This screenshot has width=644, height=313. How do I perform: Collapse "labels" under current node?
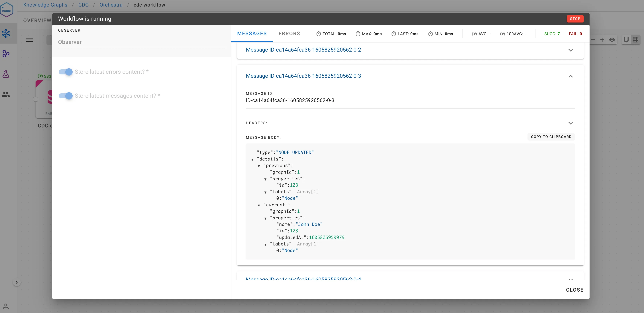[265, 245]
